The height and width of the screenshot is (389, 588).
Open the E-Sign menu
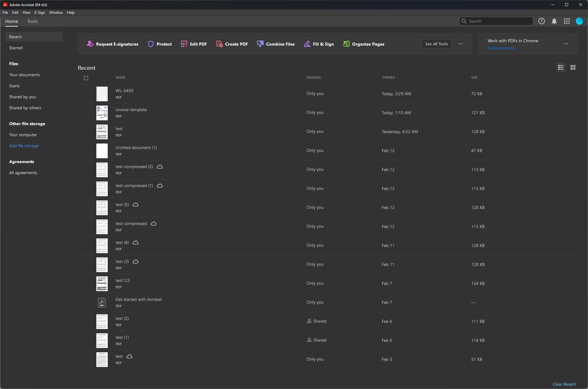[39, 13]
